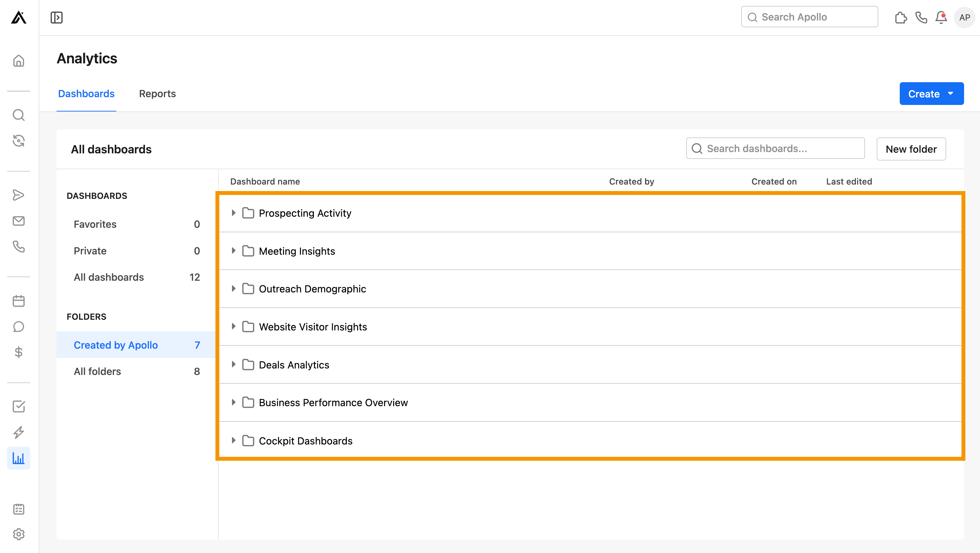Focus the Search Apollo field
The height and width of the screenshot is (553, 980).
click(809, 17)
